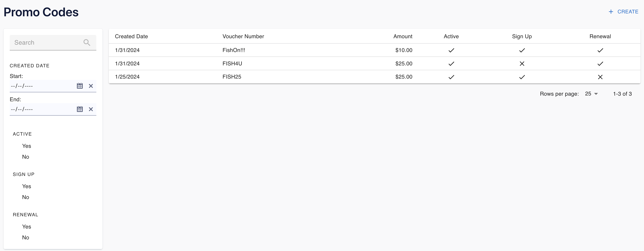Screen dimensions: 644x251
Task: Sort by the Amount column header
Action: (x=402, y=36)
